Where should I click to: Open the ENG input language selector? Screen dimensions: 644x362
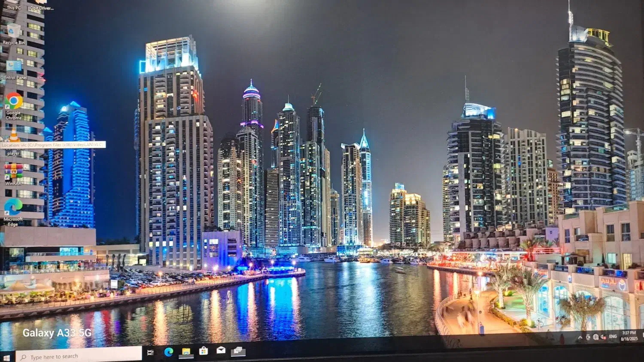point(613,336)
